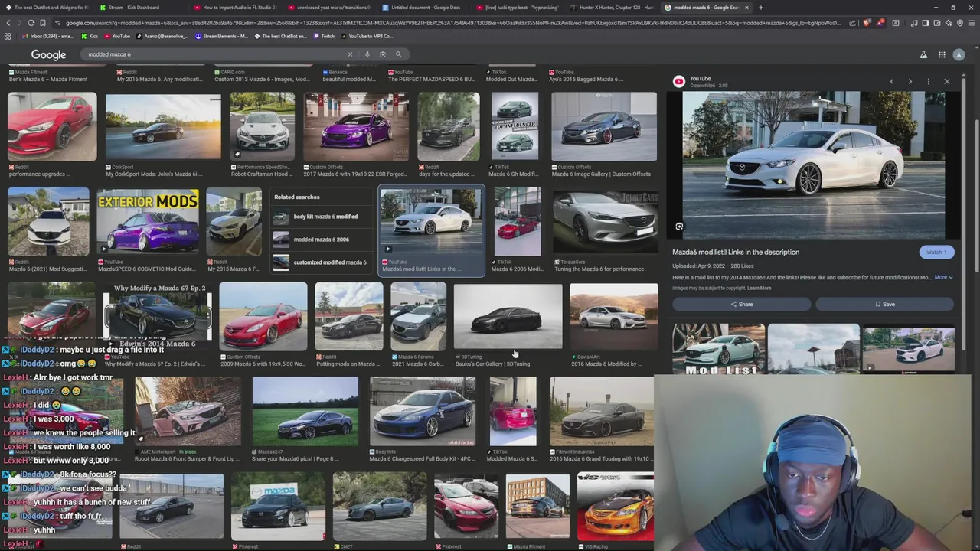Show next image in preview panel
The image size is (980, 551).
[910, 81]
